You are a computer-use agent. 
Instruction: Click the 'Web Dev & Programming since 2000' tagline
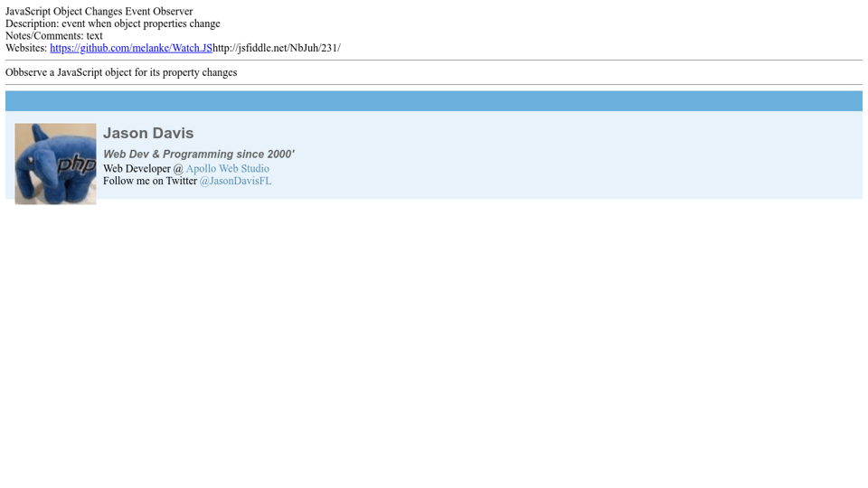(x=198, y=155)
